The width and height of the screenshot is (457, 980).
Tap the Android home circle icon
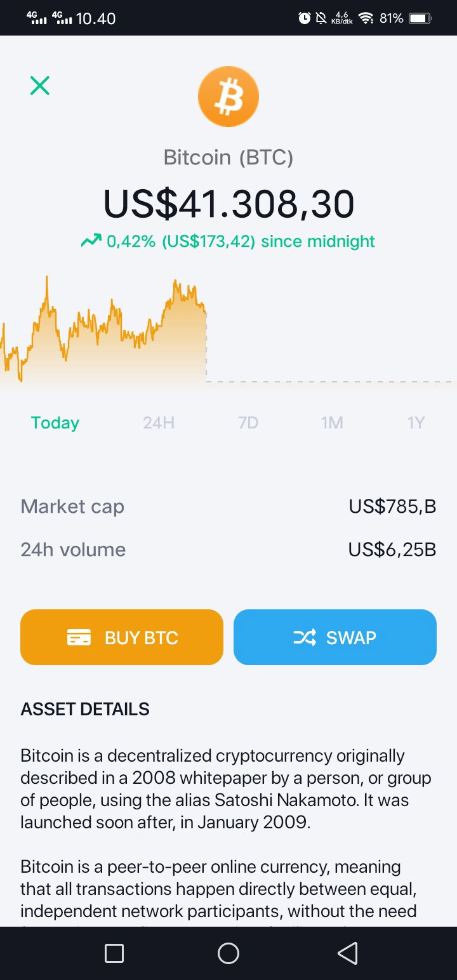228,953
